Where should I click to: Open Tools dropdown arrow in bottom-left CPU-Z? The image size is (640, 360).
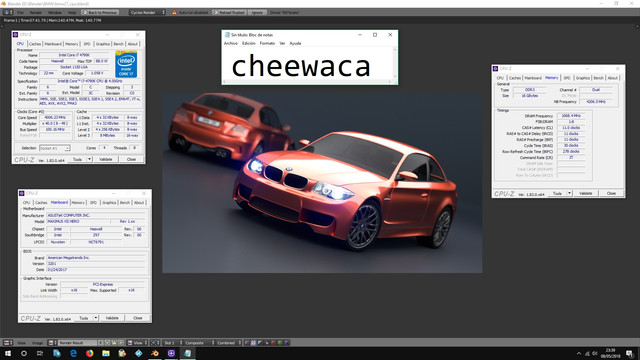pyautogui.click(x=96, y=318)
